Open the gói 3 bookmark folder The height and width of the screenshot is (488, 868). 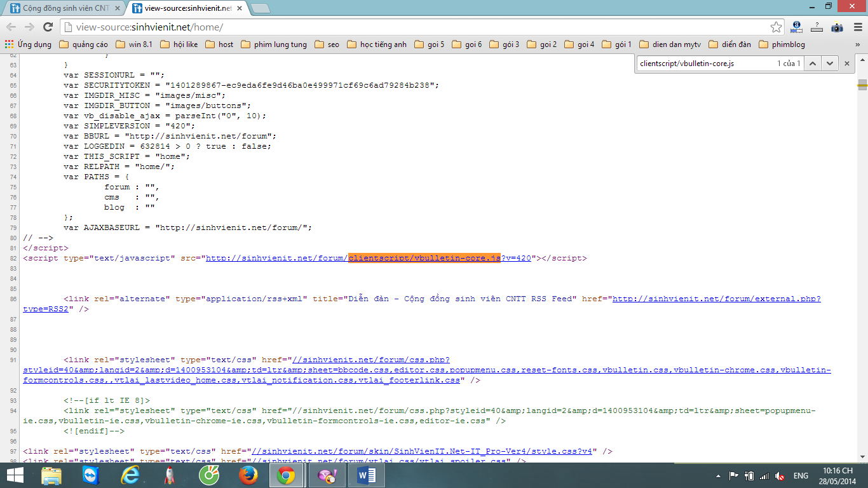[504, 44]
